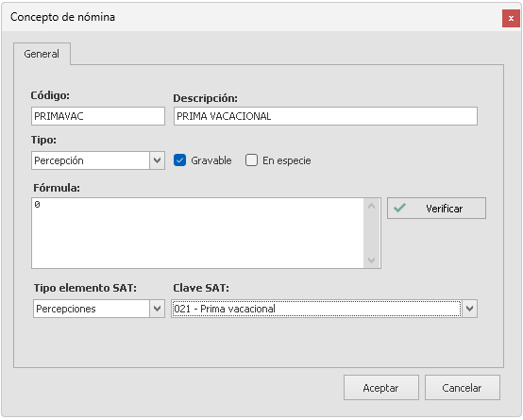Click the green checkmark icon on Verificar
This screenshot has height=420, width=523.
coord(399,209)
